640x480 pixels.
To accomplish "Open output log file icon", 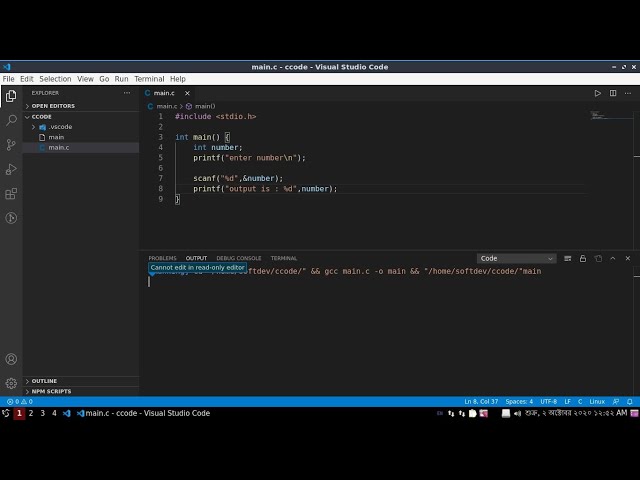I will click(598, 258).
